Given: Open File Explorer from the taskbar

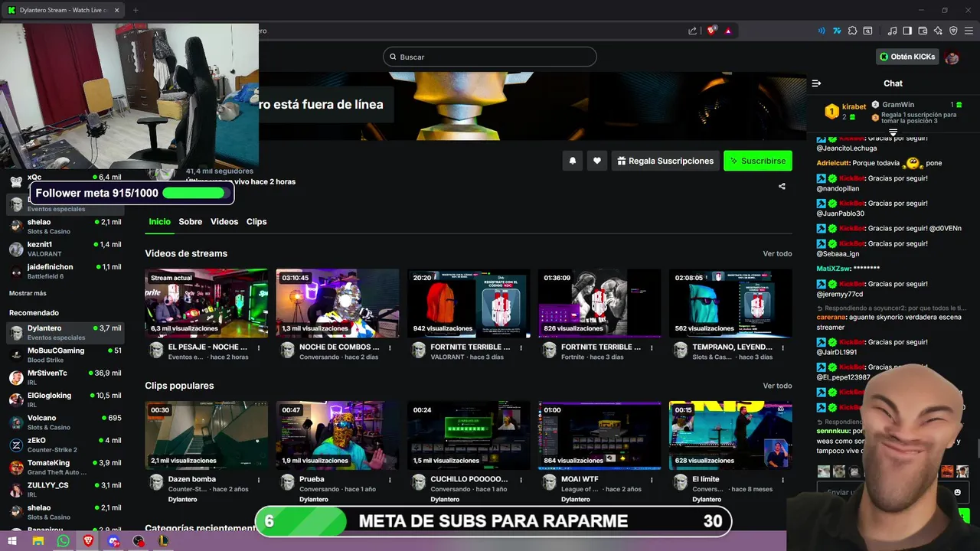Looking at the screenshot, I should point(38,541).
